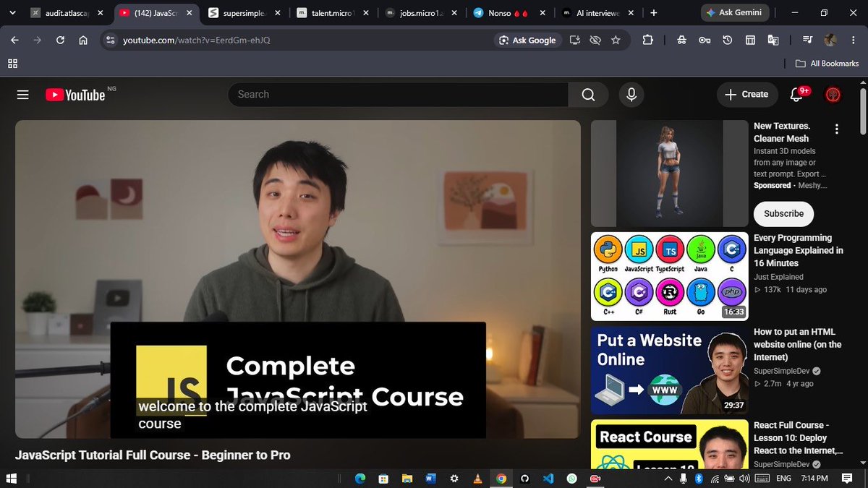868x488 pixels.
Task: Show hidden system tray icons chevron
Action: click(x=668, y=479)
